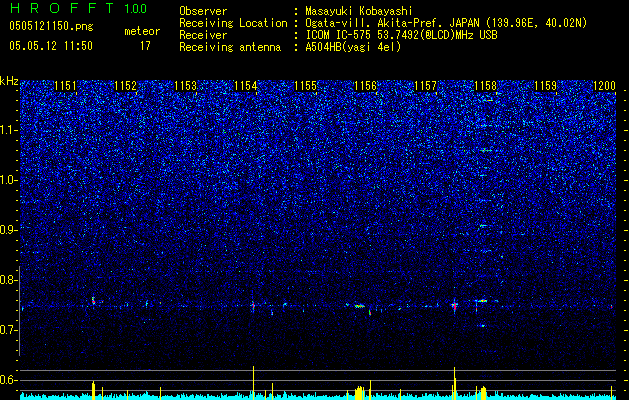
Task: Select version number 1.0.0
Action: 135,9
